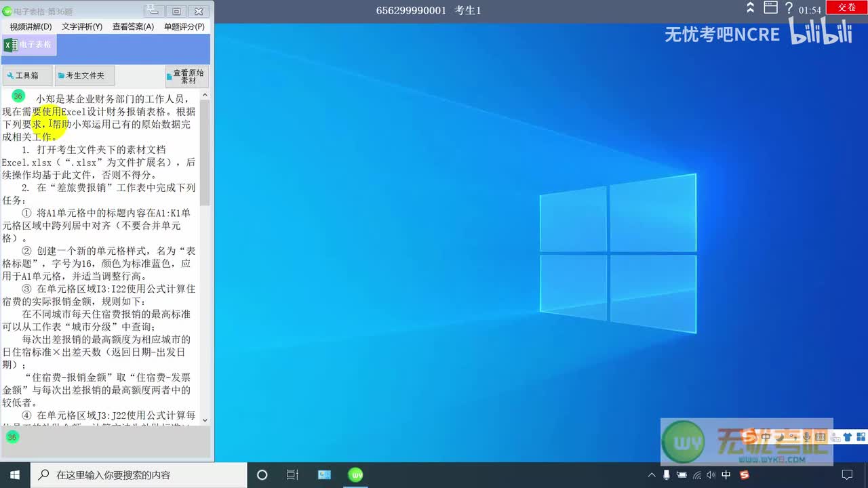
Task: Open the shirt skin icon on IME toolbar
Action: 847,438
